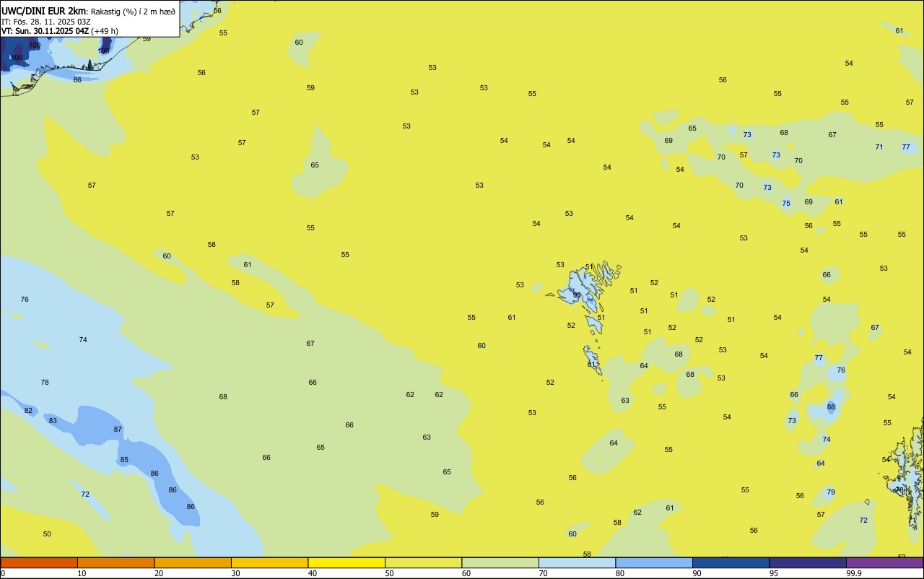The image size is (924, 579).
Task: Click the legend tick label '90'
Action: click(697, 573)
